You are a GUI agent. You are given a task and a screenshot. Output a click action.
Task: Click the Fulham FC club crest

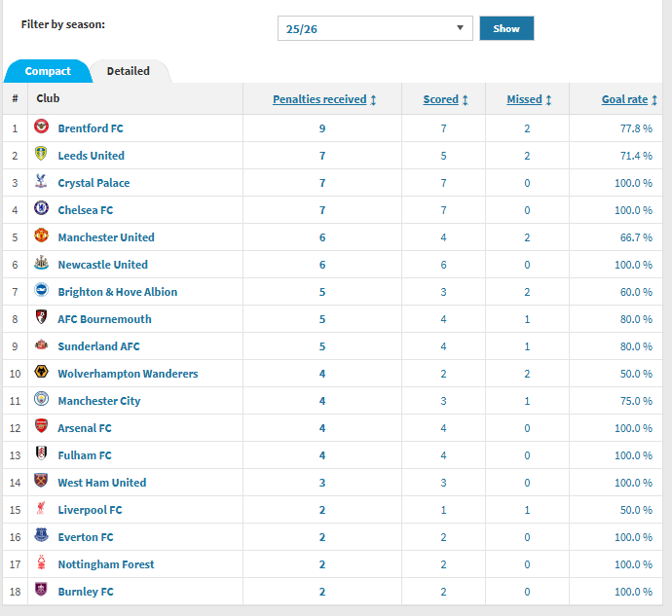(x=41, y=453)
